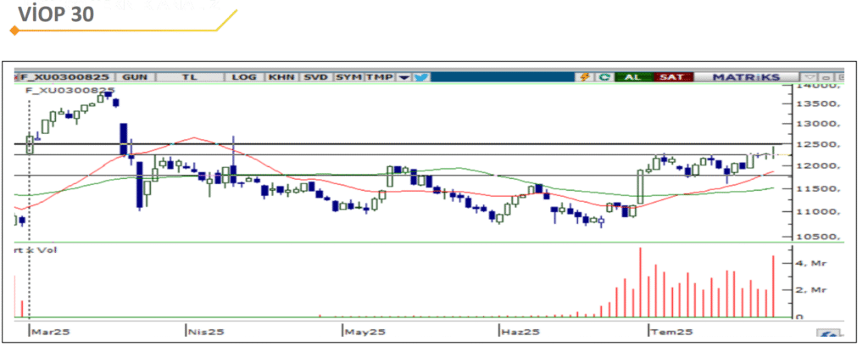Click the chart window minimize icon
Image resolution: width=868 pixels, height=347 pixels.
pyautogui.click(x=825, y=77)
